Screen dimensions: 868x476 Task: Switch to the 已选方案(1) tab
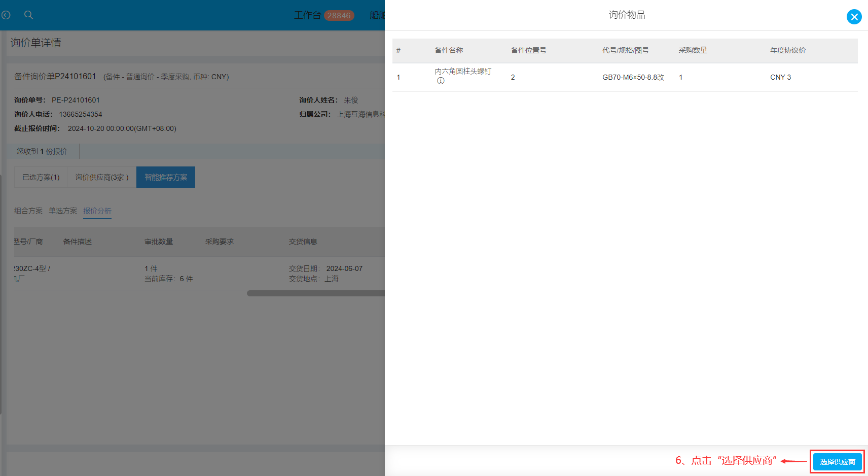click(41, 177)
